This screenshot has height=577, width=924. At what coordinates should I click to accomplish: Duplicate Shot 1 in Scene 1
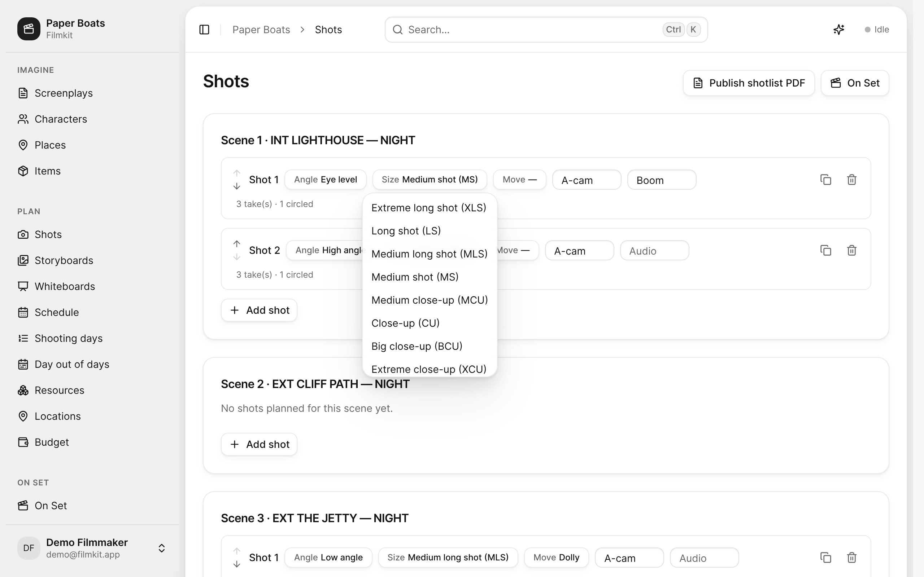pos(825,179)
